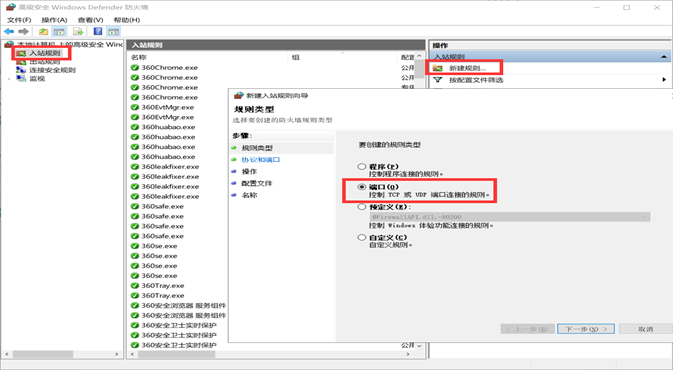673x370 pixels.
Task: Open the 按配置文件筛选 submenu arrow
Action: click(x=664, y=80)
